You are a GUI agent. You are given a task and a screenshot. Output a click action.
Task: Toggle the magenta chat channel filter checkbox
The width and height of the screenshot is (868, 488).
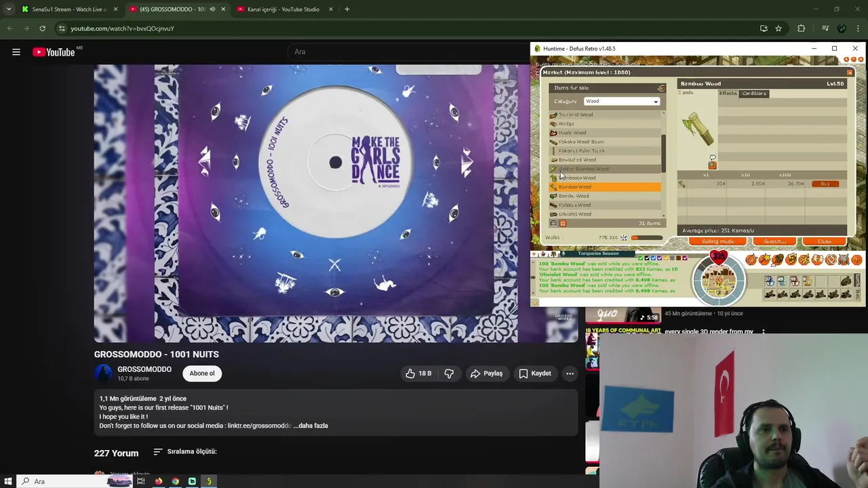click(x=686, y=258)
